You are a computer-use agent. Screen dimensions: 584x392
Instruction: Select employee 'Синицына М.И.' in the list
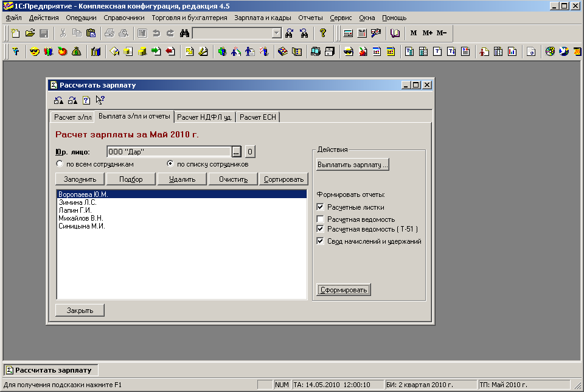182,226
